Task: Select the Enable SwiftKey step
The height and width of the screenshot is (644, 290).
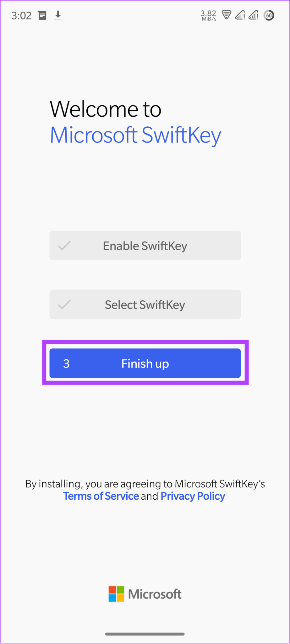Action: [145, 246]
